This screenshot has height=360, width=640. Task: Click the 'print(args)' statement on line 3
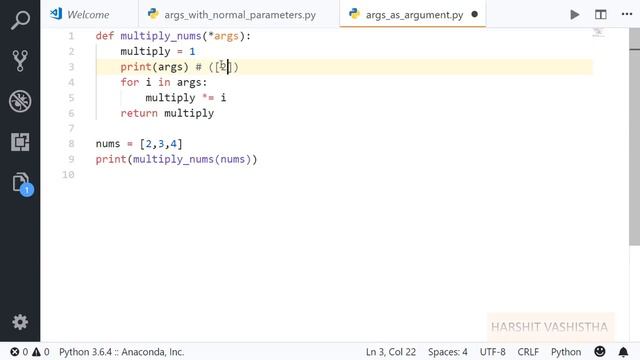click(x=154, y=67)
